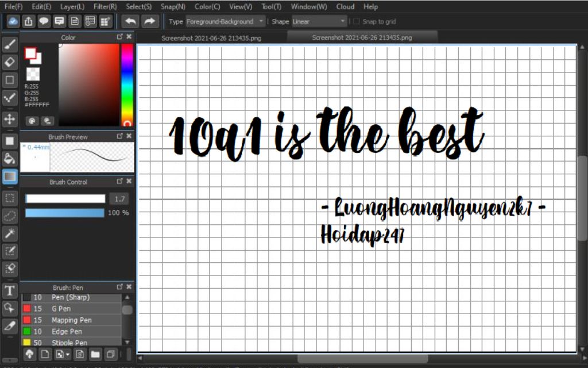588x368 pixels.
Task: Click the brush size slider bar
Action: click(65, 198)
